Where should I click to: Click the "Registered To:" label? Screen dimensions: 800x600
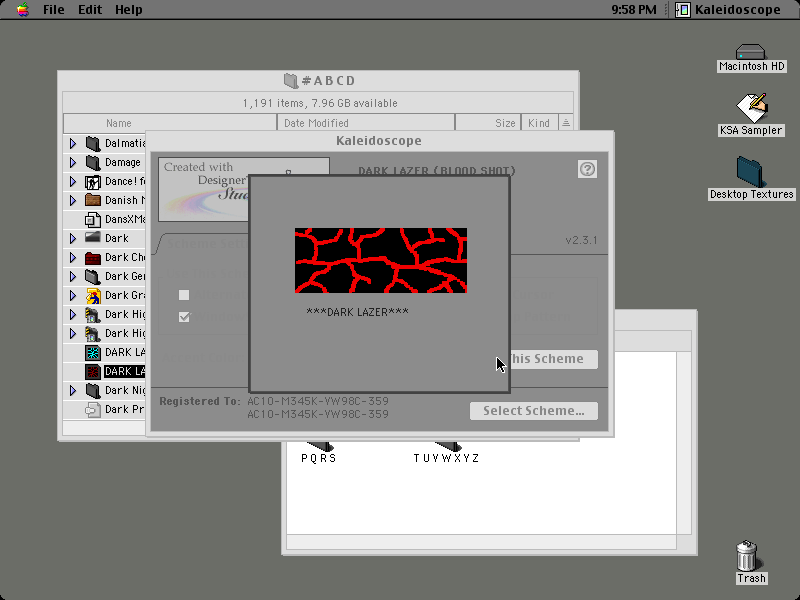[199, 401]
